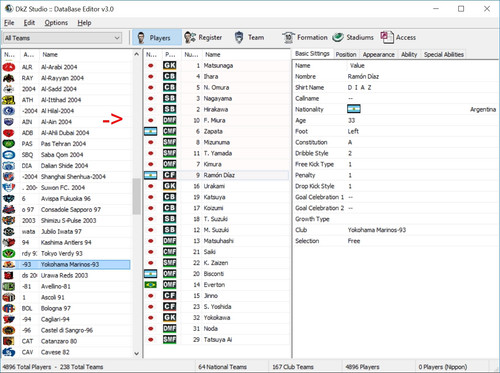500x373 pixels.
Task: Select Urawa Reds 2003 team
Action: click(x=66, y=275)
